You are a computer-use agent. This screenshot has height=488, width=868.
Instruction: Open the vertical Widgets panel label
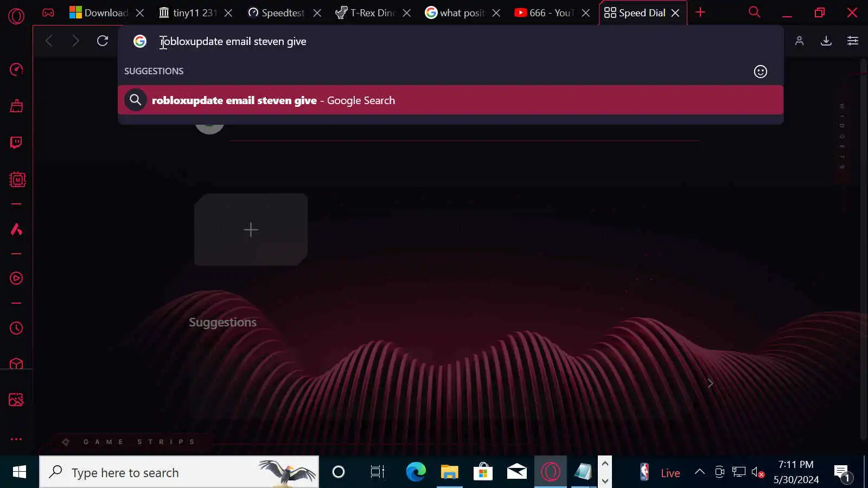click(x=842, y=136)
